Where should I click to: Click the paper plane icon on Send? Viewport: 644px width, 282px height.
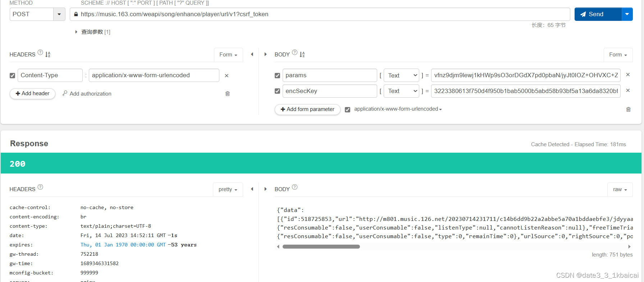coord(583,14)
